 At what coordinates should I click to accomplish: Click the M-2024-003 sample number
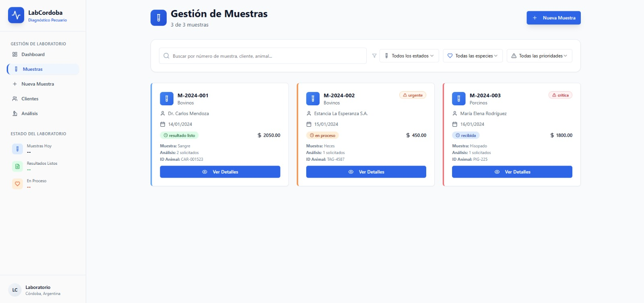[x=485, y=96]
